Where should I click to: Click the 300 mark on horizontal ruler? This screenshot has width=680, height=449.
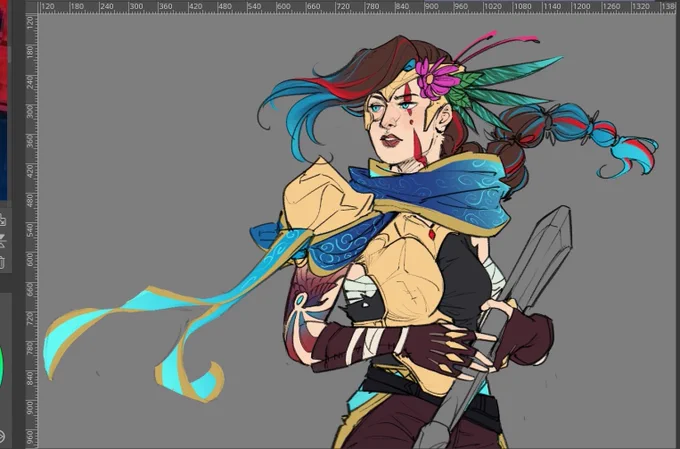[x=136, y=7]
